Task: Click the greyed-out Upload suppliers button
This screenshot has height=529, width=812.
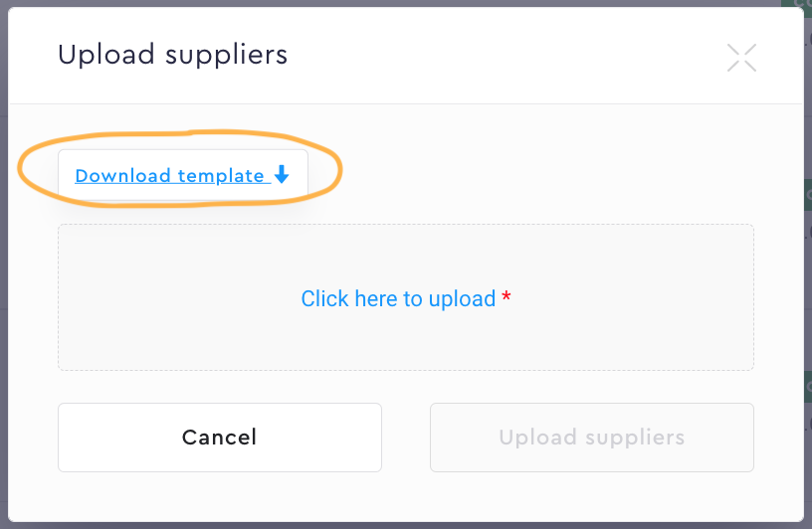Action: click(x=591, y=437)
